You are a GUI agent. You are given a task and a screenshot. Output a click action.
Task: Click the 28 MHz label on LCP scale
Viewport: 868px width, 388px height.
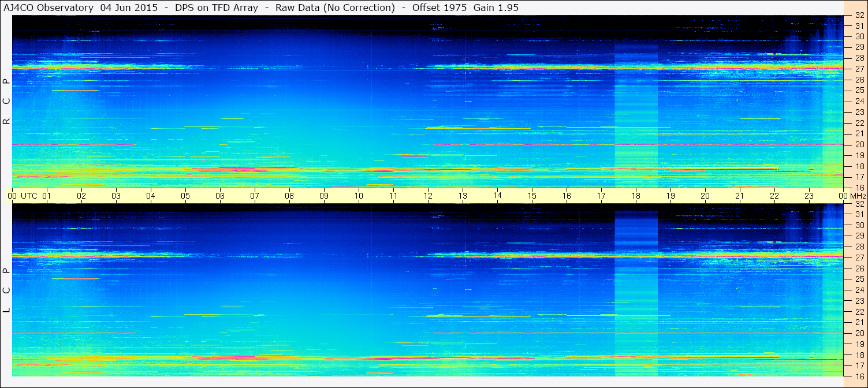tap(859, 247)
